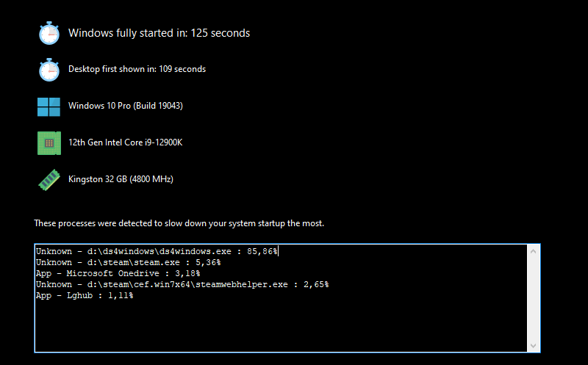Click the blue Windows logo icon

[49, 106]
